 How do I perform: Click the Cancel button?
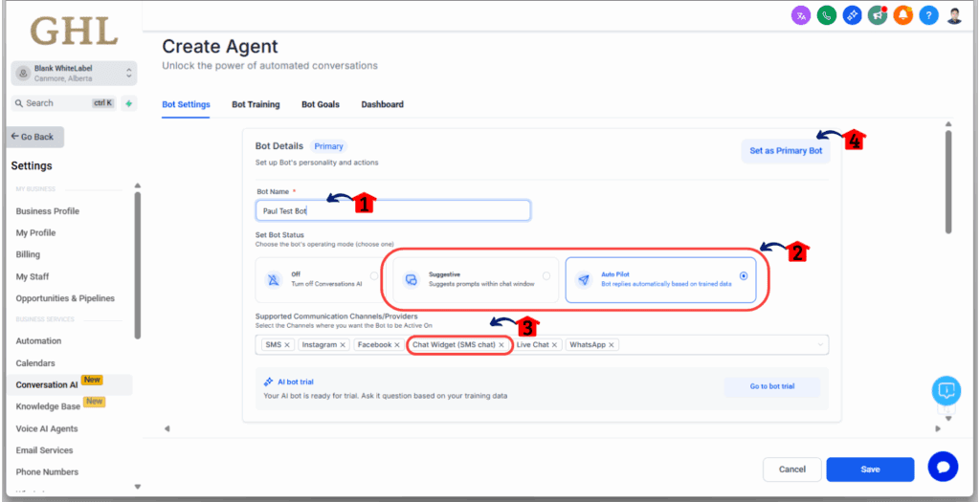click(x=791, y=469)
